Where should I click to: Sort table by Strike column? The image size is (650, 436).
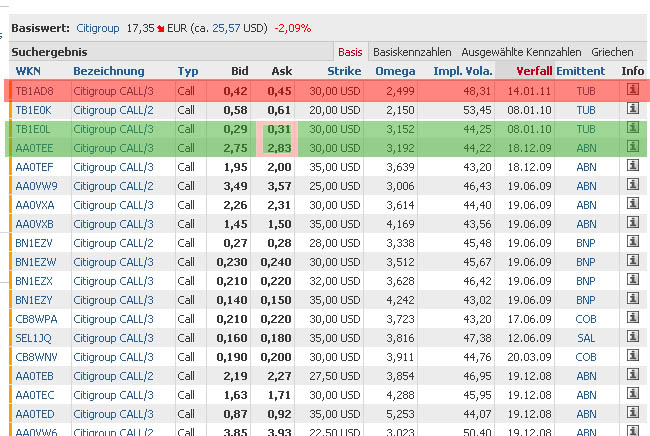(x=344, y=71)
